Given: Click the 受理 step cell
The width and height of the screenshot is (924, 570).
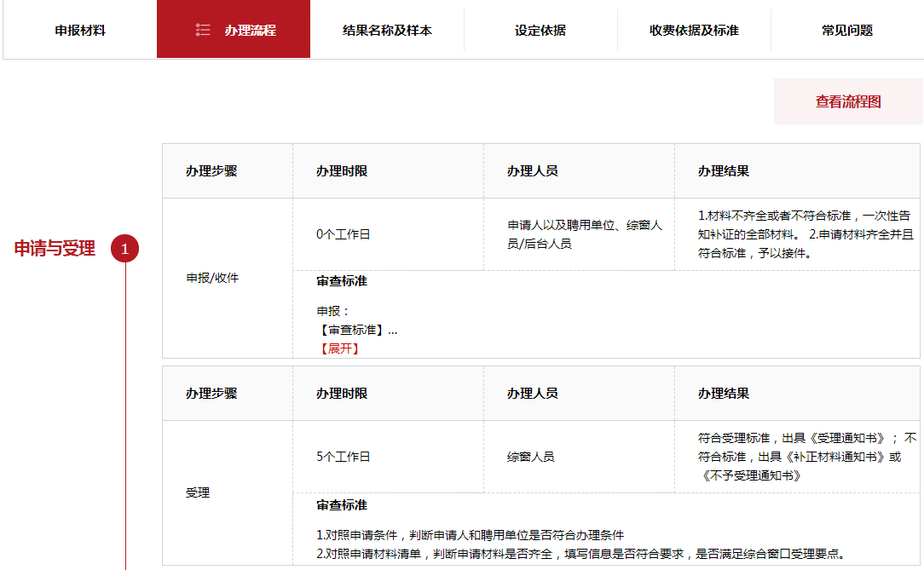Looking at the screenshot, I should [x=198, y=492].
